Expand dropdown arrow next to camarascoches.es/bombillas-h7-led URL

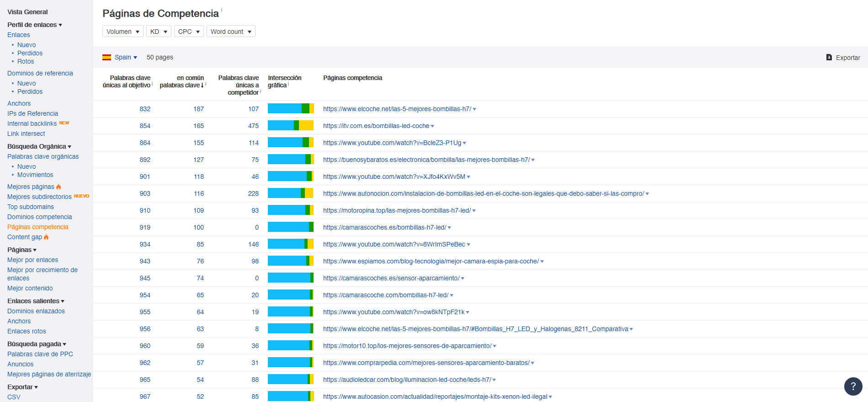(449, 228)
